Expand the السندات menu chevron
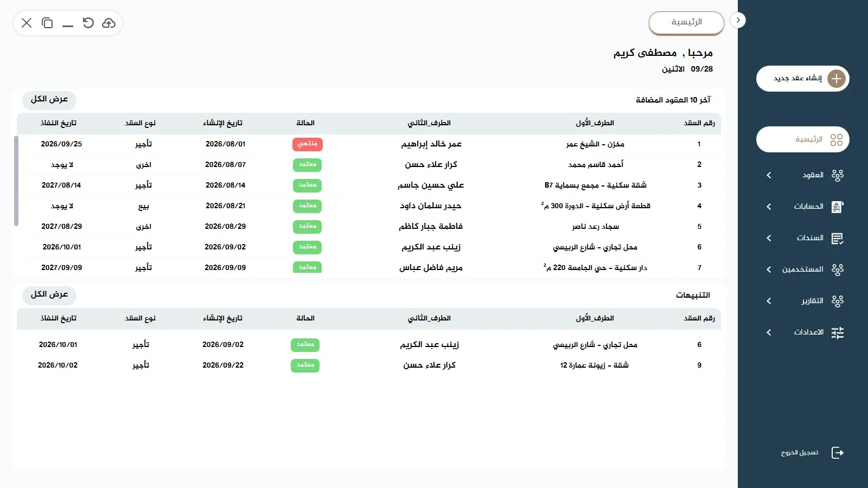The height and width of the screenshot is (488, 868). pyautogui.click(x=769, y=238)
